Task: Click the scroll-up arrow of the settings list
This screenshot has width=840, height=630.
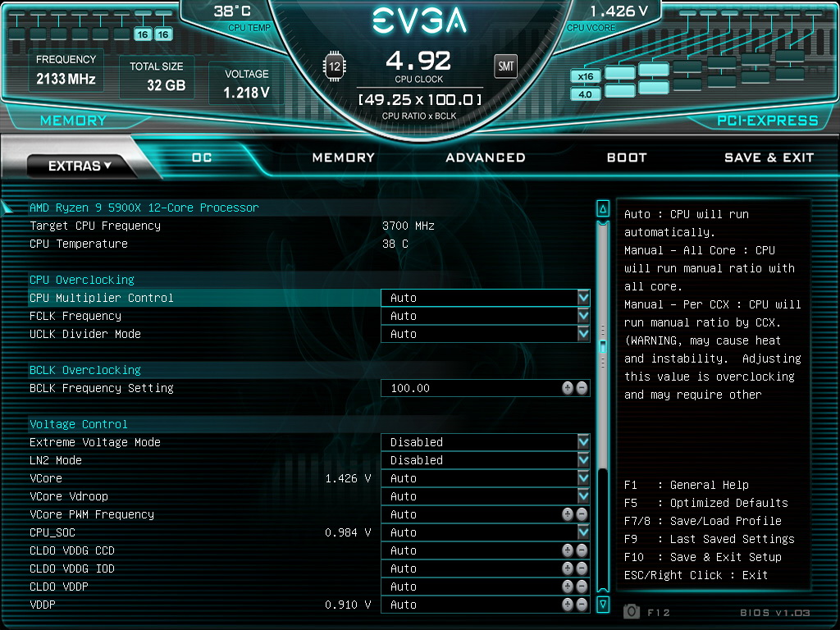Action: point(603,209)
